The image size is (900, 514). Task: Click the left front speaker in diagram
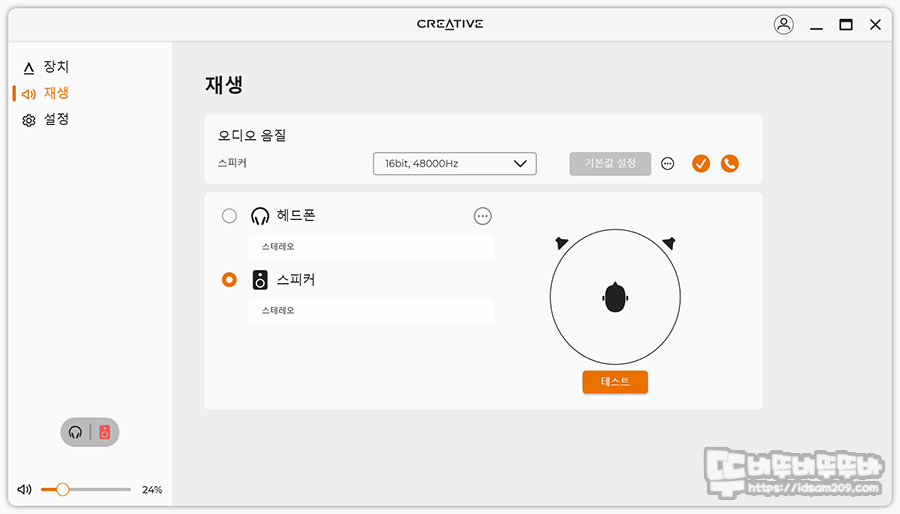coord(561,243)
